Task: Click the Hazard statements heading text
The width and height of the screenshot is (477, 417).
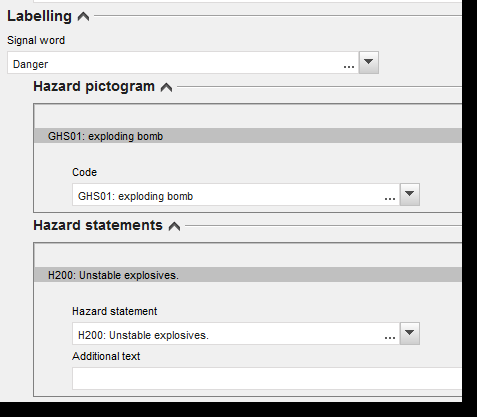Action: [x=98, y=225]
